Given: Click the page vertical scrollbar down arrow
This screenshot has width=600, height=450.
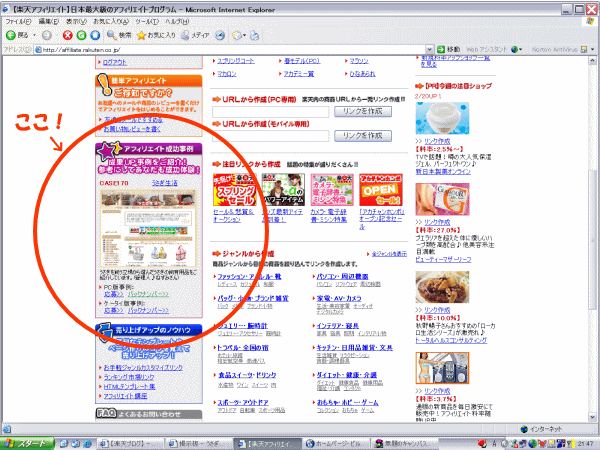Looking at the screenshot, I should click(x=592, y=417).
